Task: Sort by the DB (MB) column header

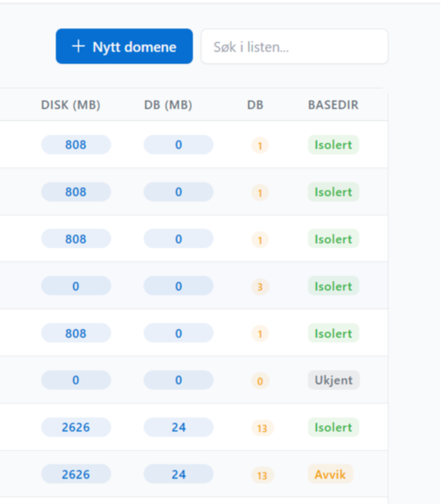Action: (168, 105)
